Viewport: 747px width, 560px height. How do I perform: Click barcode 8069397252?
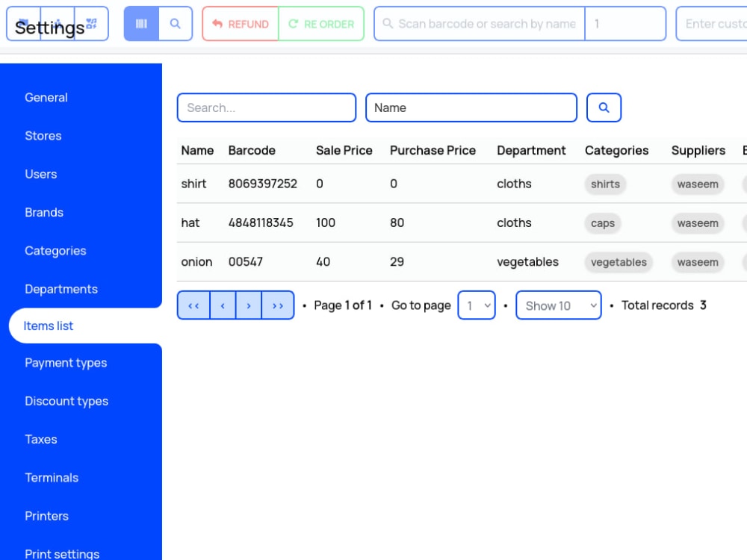(262, 184)
